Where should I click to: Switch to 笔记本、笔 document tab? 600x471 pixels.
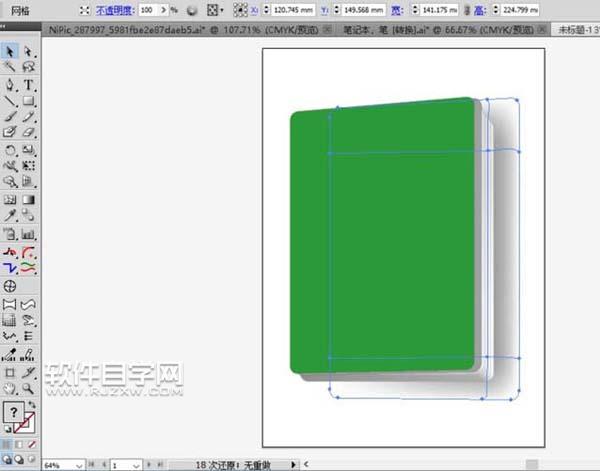pos(443,29)
